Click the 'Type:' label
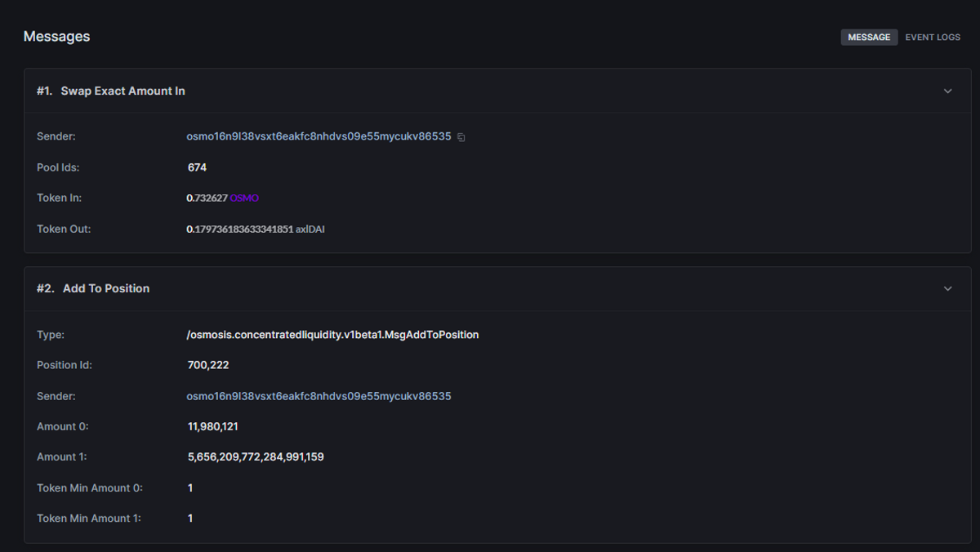980x552 pixels. (x=51, y=335)
